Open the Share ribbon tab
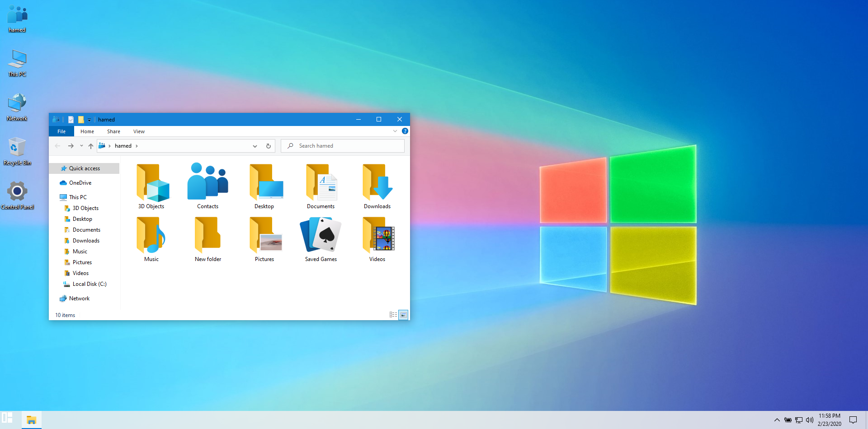This screenshot has width=868, height=429. (113, 131)
